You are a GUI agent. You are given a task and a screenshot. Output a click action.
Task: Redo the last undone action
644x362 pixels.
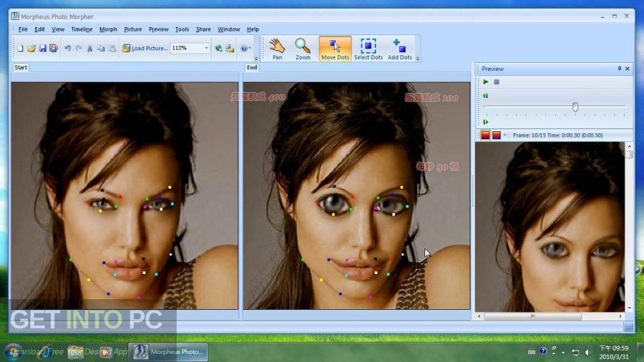tap(79, 48)
